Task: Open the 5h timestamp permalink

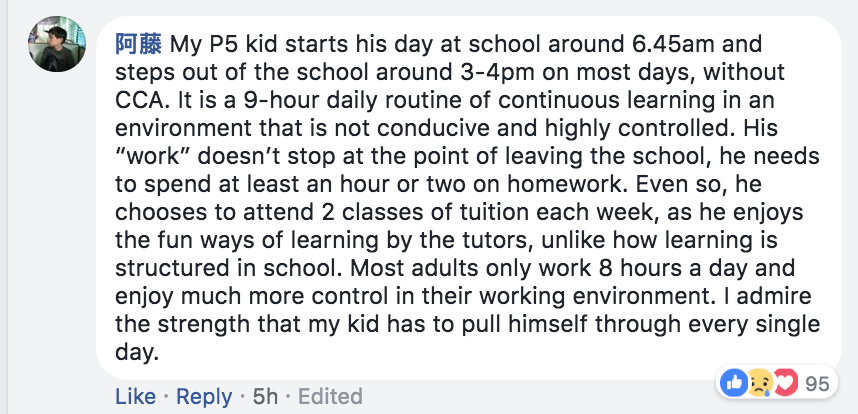Action: (265, 396)
